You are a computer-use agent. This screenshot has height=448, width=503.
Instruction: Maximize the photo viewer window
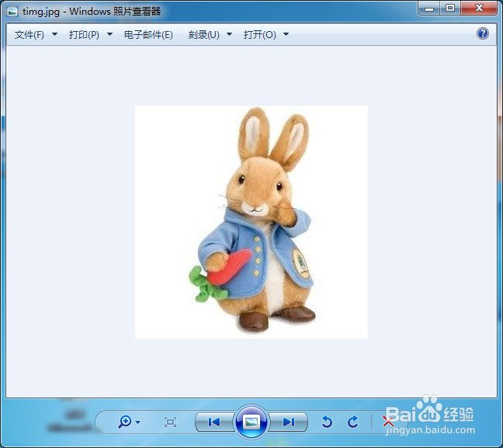pos(450,9)
